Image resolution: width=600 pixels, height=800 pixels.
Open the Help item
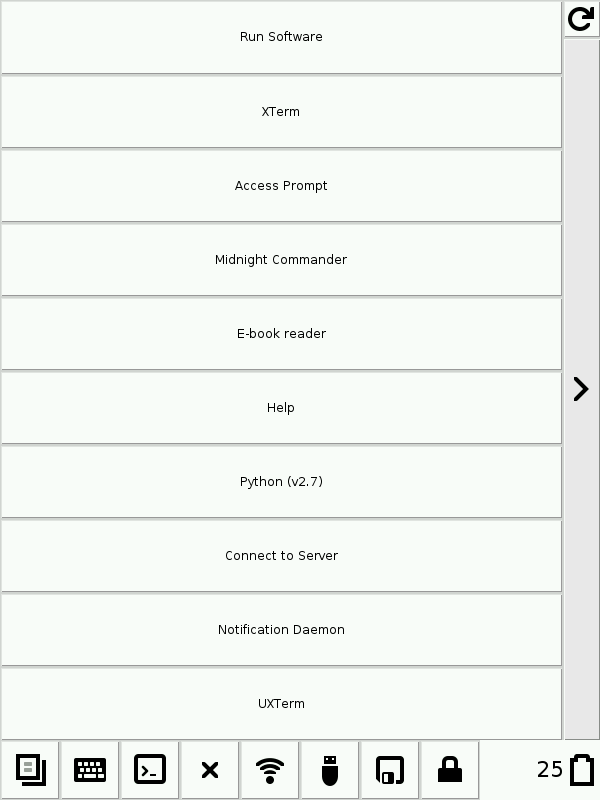click(281, 408)
